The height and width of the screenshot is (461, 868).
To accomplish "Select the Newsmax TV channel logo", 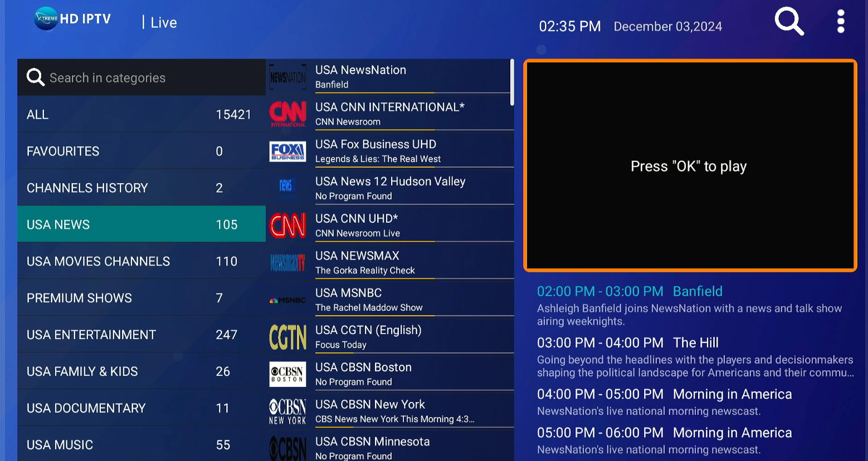I will 288,262.
